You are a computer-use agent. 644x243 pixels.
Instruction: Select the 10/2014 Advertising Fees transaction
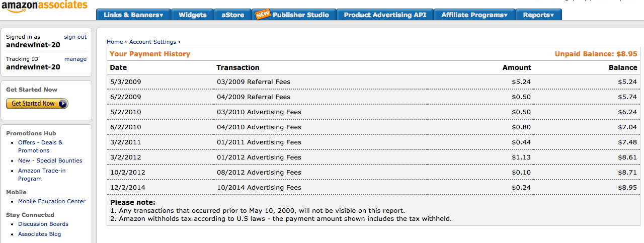[x=259, y=187]
